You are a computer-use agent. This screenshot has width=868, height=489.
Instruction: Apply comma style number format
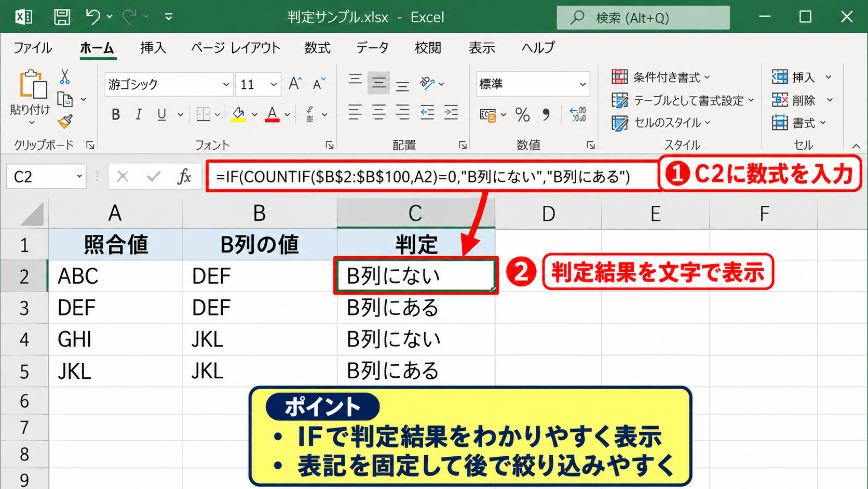(x=546, y=114)
